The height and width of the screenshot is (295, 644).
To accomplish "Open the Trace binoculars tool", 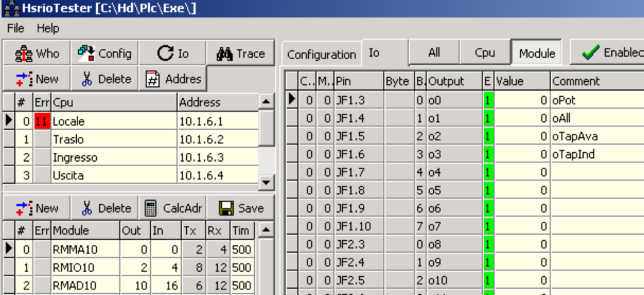I will [240, 53].
